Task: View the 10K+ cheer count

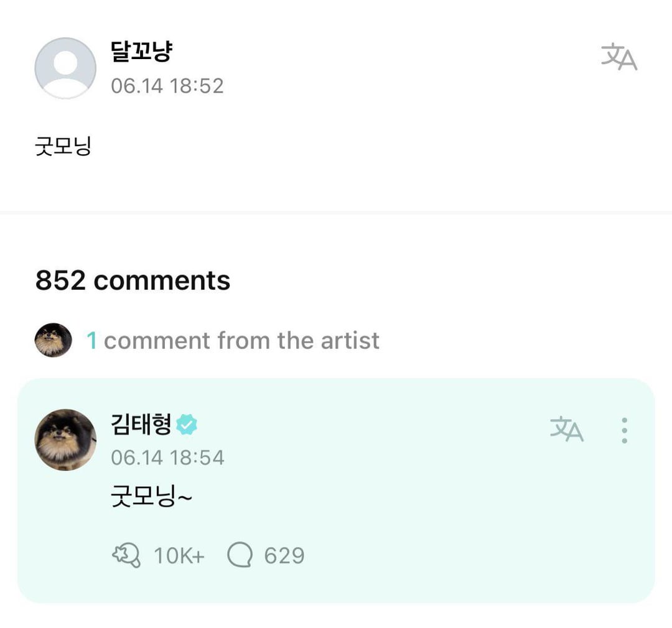Action: 179,555
